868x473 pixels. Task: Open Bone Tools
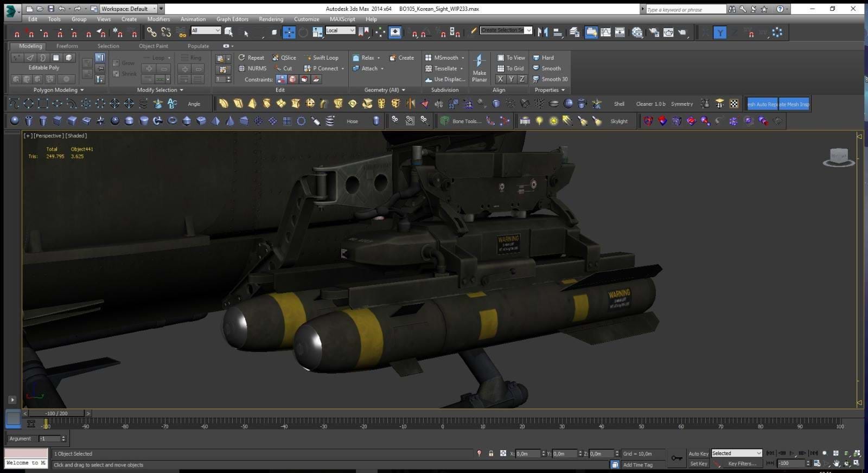tap(460, 122)
